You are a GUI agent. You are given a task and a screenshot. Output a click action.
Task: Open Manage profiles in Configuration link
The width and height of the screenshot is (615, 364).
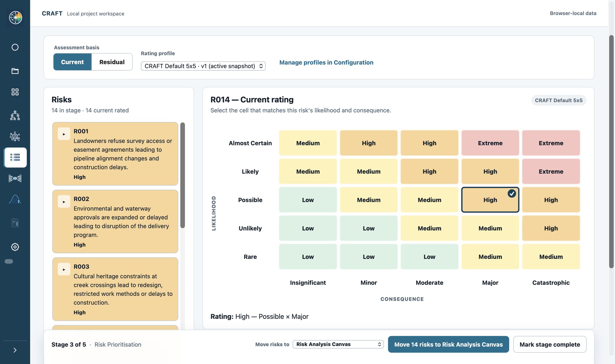[326, 62]
